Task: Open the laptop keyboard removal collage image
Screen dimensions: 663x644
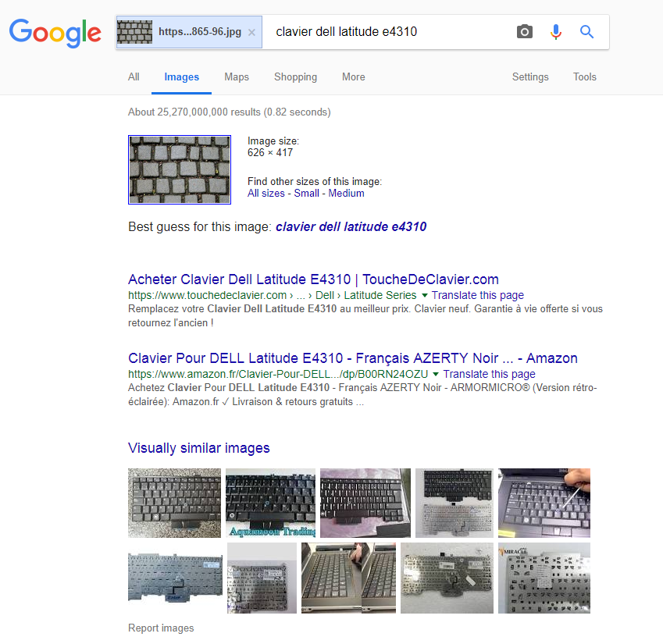Action: [x=348, y=578]
